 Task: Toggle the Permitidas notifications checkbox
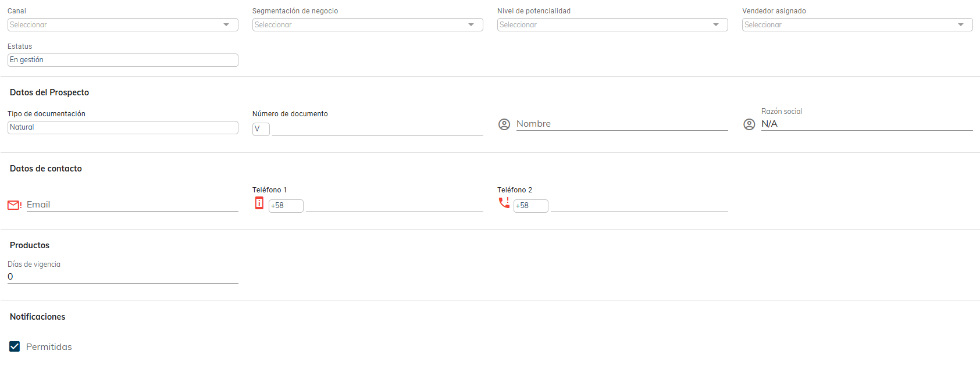(15, 346)
